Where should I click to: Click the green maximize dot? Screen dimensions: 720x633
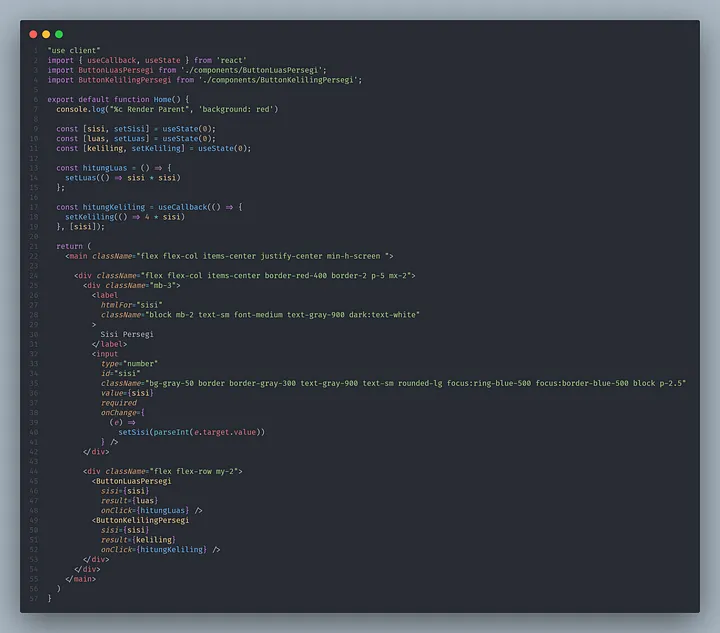coord(59,34)
